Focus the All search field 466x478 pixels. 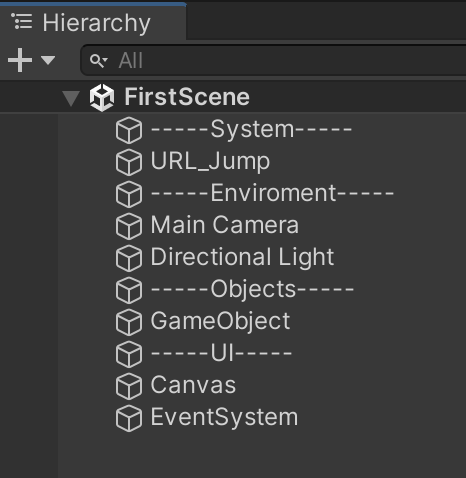[x=273, y=60]
